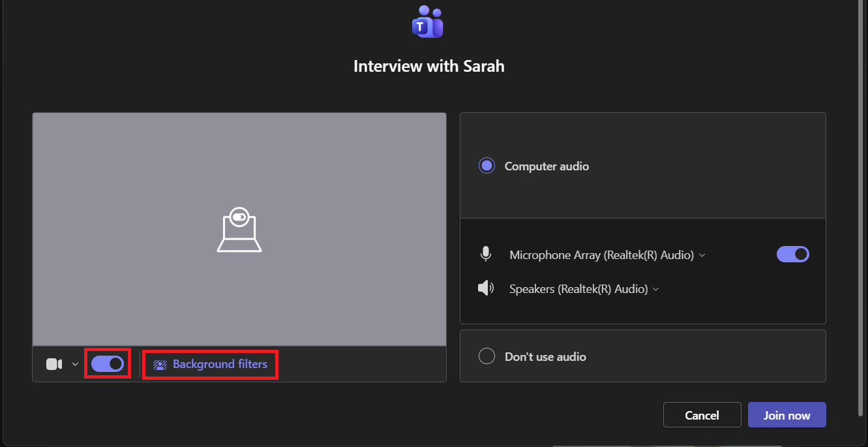Mute the microphone using its toggle
Image resolution: width=868 pixels, height=447 pixels.
coord(792,254)
